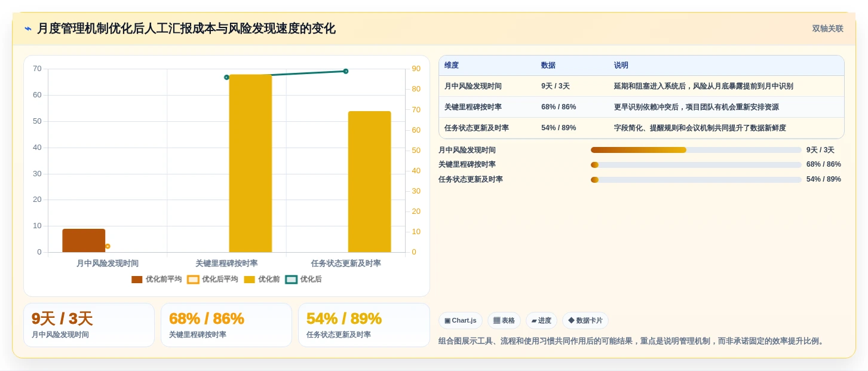868x371 pixels.
Task: Click green line point above 关键里程碑按时率
Action: click(x=226, y=77)
